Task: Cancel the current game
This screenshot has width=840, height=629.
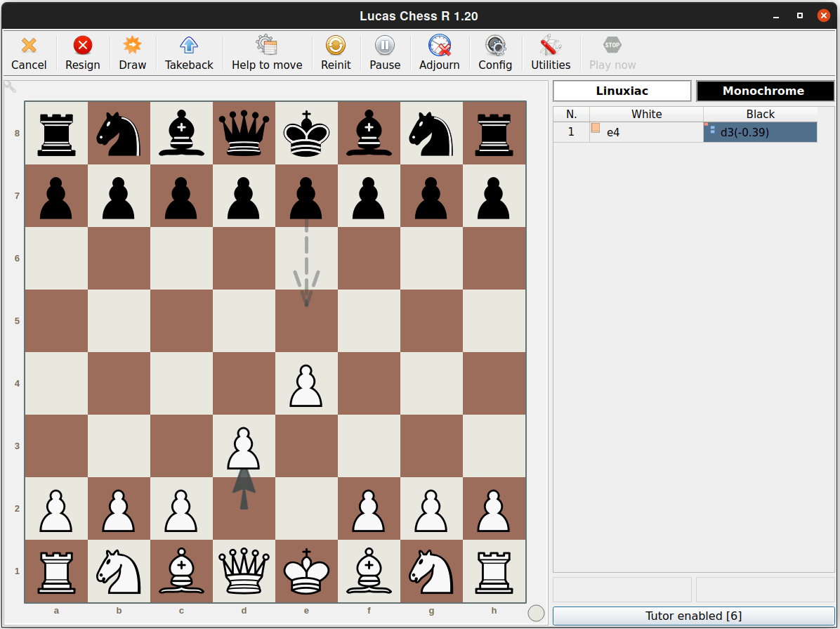Action: 28,53
